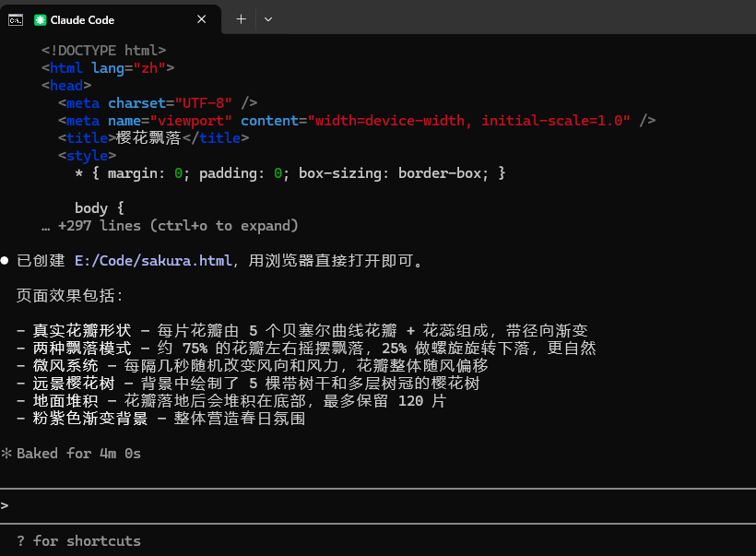The width and height of the screenshot is (756, 556).
Task: Click the white bullet before 已创建
Action: coord(6,261)
